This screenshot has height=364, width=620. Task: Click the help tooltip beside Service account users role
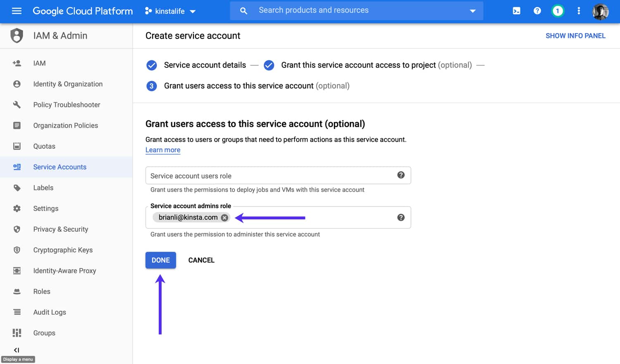click(401, 175)
